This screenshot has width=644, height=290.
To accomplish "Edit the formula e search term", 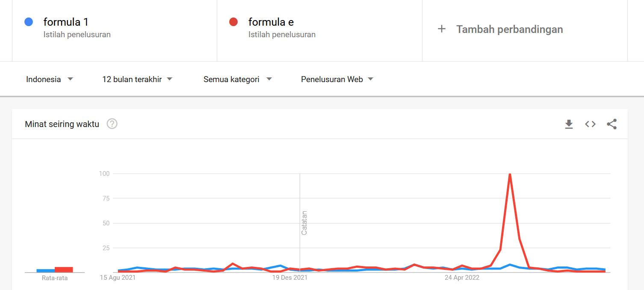I will tap(271, 22).
